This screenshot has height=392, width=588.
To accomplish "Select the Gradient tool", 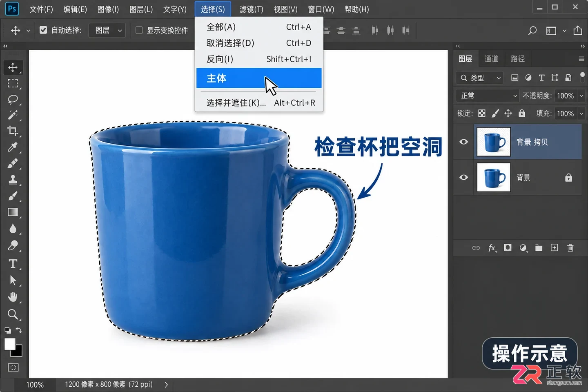I will 13,212.
